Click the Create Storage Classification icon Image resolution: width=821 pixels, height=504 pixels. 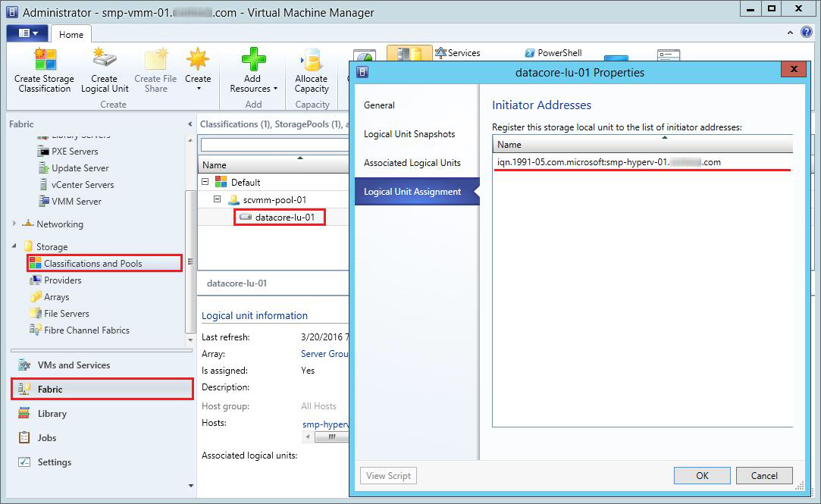click(x=44, y=60)
